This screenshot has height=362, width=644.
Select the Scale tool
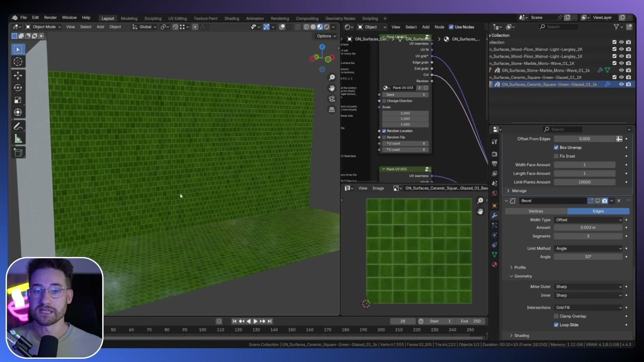(18, 100)
